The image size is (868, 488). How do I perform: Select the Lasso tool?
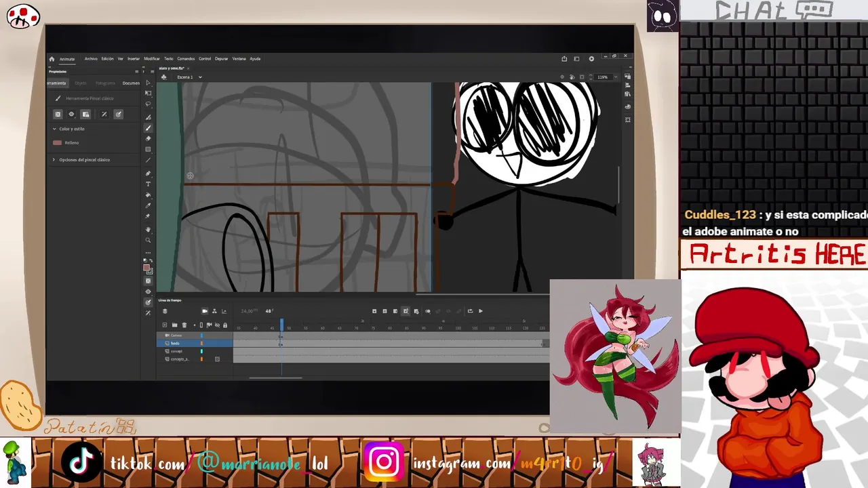(x=148, y=104)
